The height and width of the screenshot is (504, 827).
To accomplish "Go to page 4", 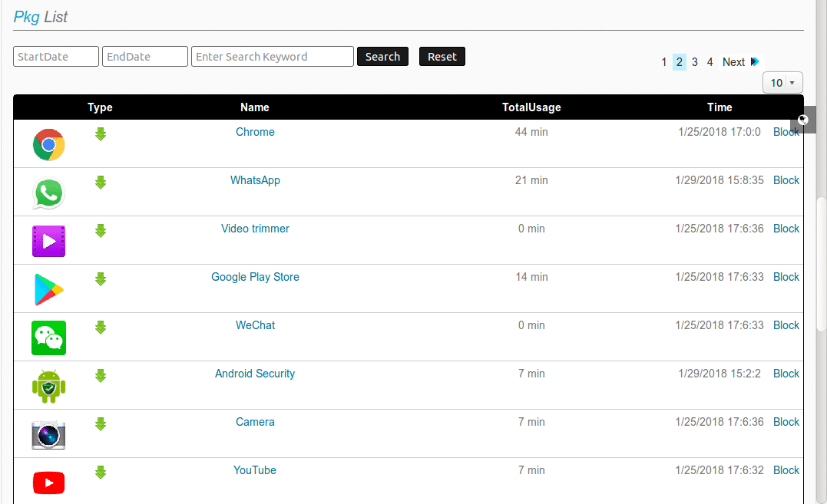I will [710, 62].
